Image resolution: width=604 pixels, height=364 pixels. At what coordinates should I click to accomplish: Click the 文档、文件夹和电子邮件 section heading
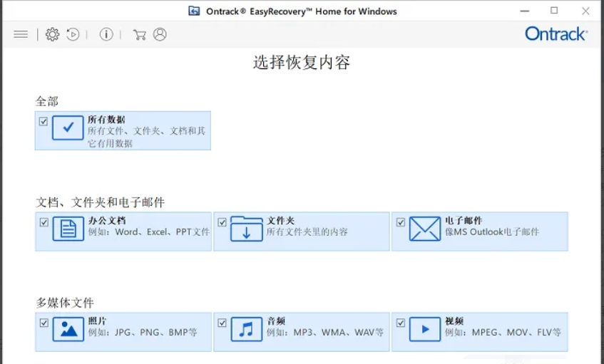click(100, 202)
